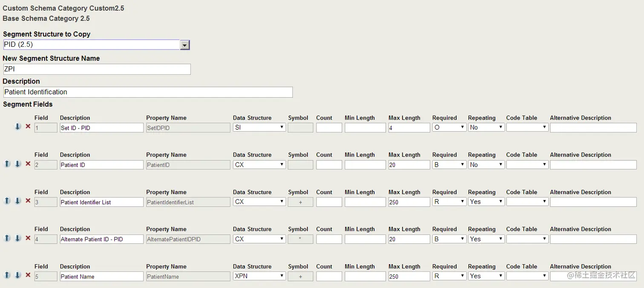Edit the Patient ID description field
The image size is (644, 288).
pyautogui.click(x=101, y=165)
